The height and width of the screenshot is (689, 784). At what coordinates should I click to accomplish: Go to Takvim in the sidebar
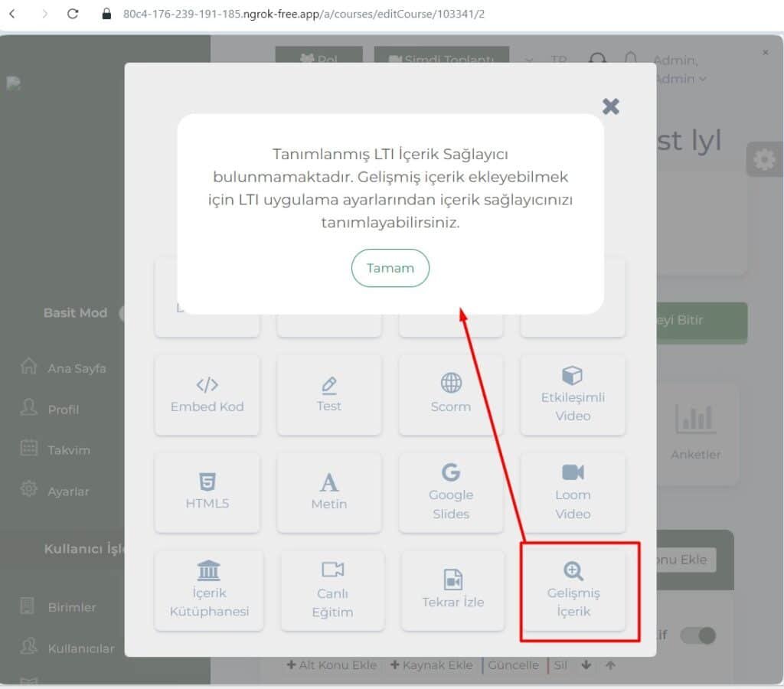[x=68, y=450]
